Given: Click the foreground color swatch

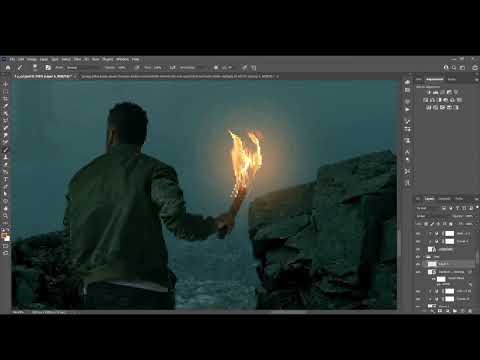Looking at the screenshot, I should (4, 236).
